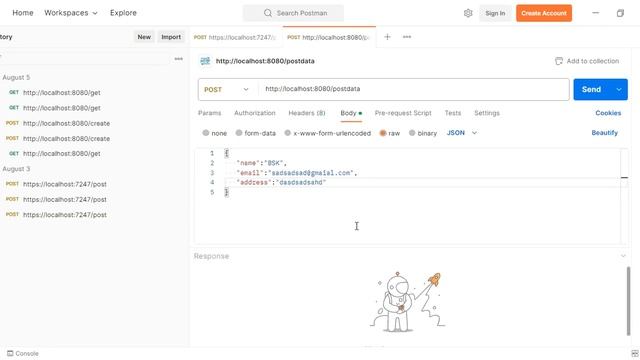This screenshot has height=360, width=640.
Task: Select the localhost:8080 request tab
Action: [329, 37]
